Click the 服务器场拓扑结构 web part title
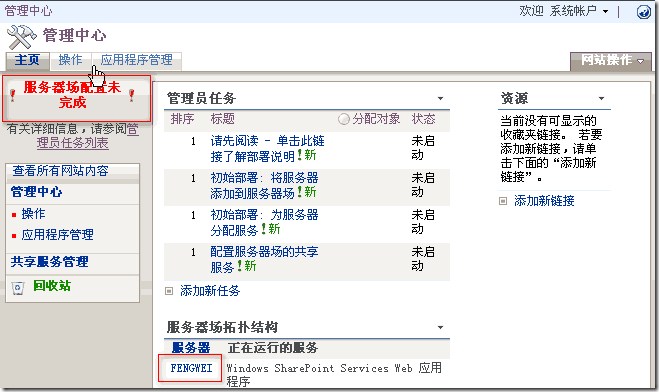 pos(222,327)
